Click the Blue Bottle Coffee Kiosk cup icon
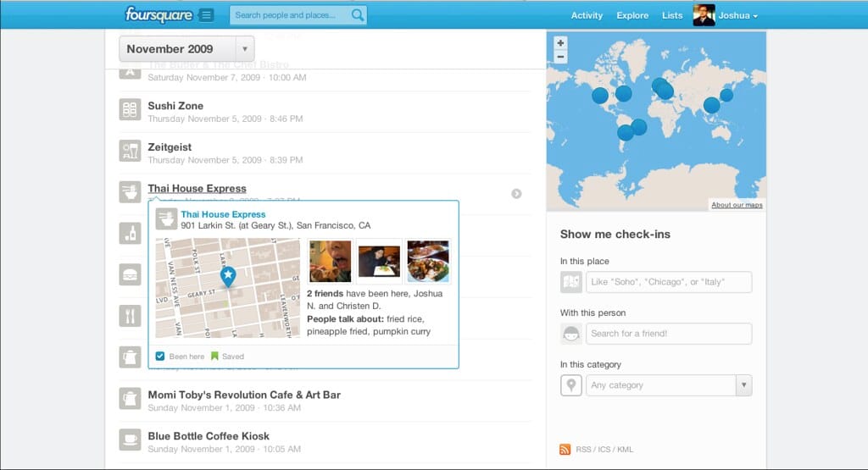 (x=130, y=440)
